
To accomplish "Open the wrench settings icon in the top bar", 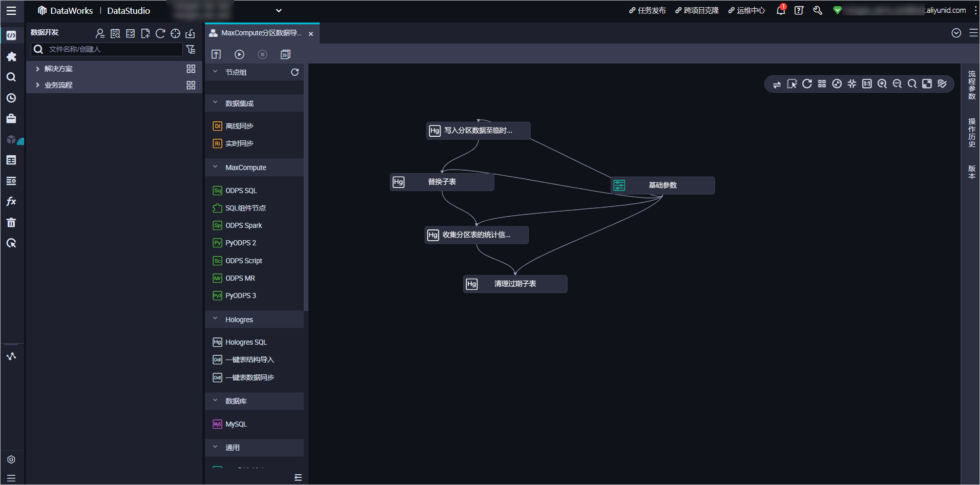I will point(818,11).
